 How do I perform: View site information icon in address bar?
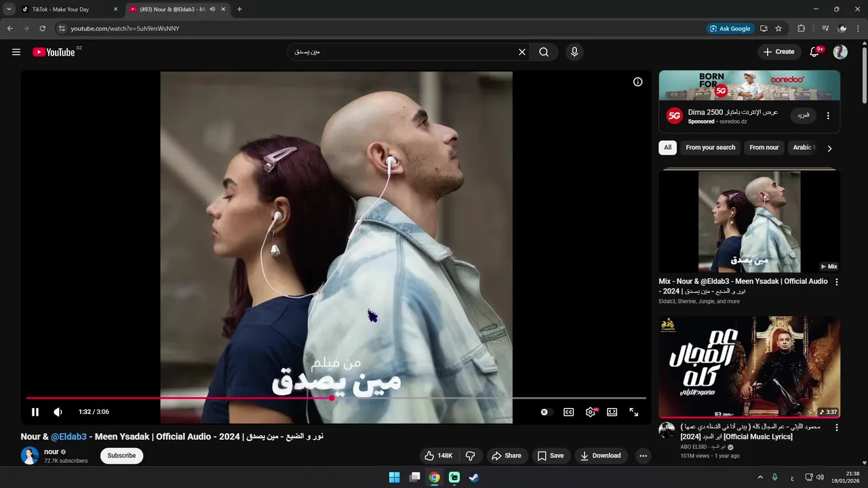[61, 28]
